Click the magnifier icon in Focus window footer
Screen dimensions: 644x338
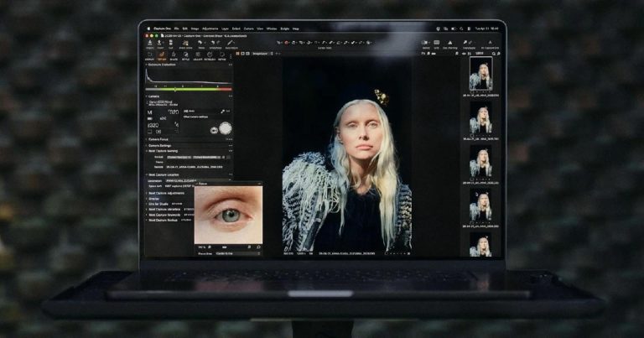(x=258, y=247)
